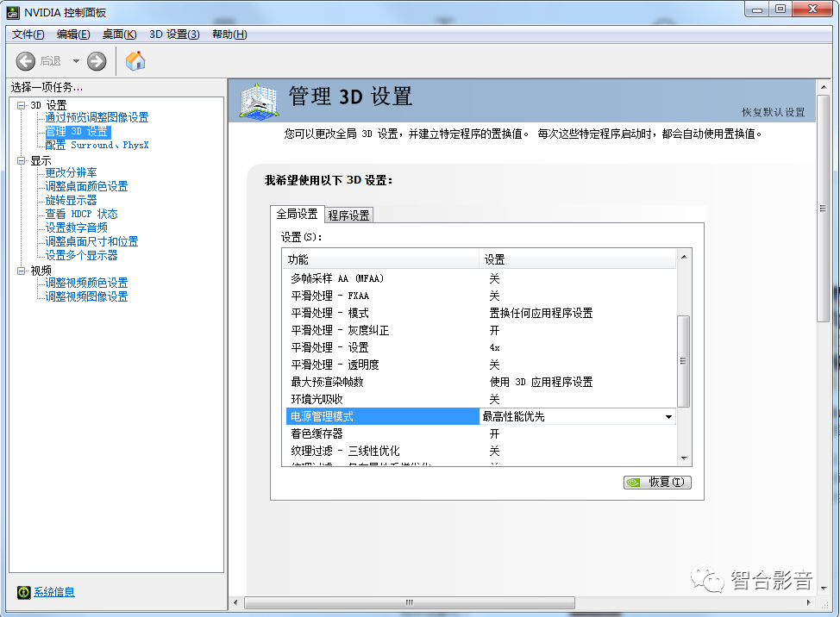This screenshot has height=617, width=840.
Task: Open the back history dropdown arrow
Action: [x=76, y=61]
